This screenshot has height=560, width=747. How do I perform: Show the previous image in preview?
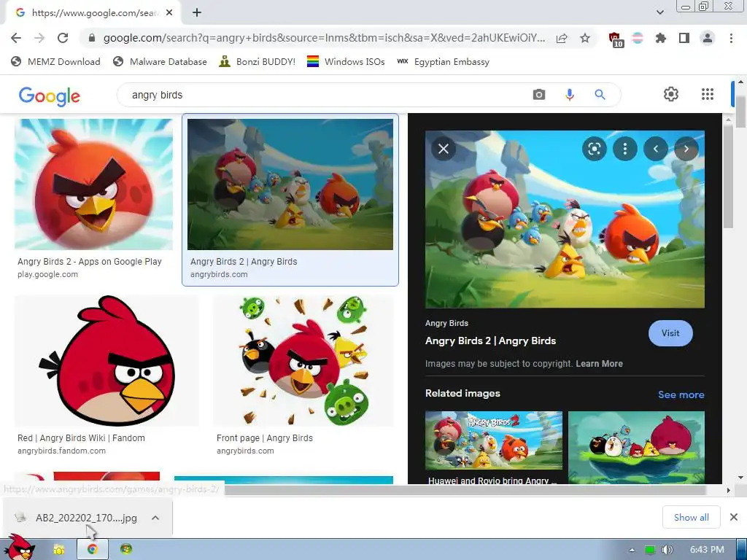pyautogui.click(x=656, y=149)
